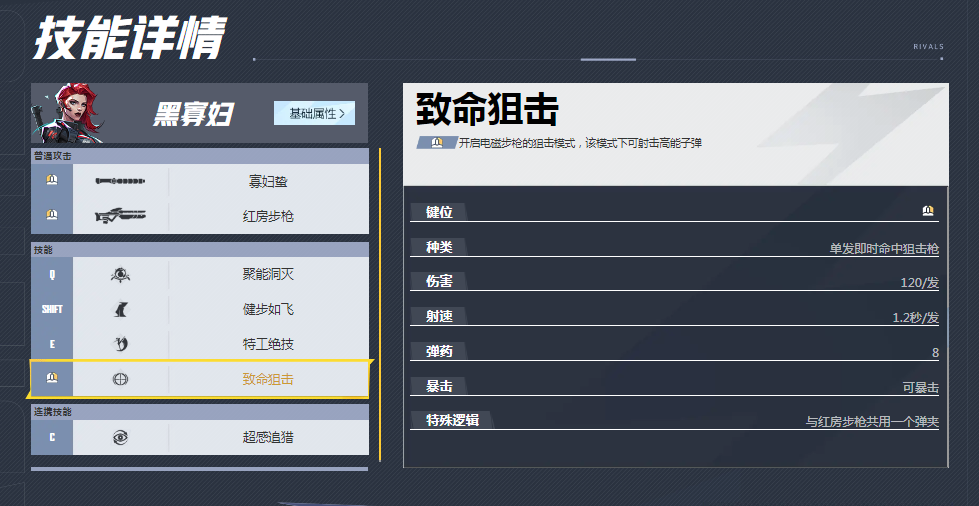Viewport: 979px width, 506px height.
Task: Click the C key for 超感追猎
Action: 52,437
